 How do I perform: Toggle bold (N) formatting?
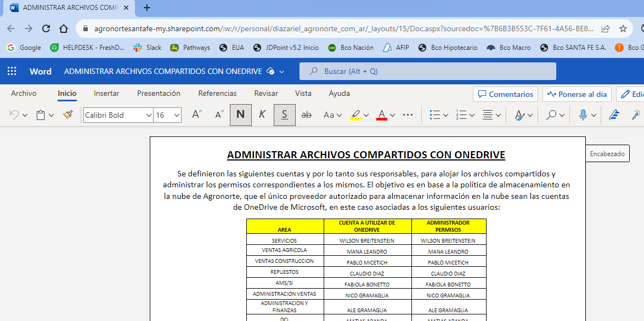(241, 115)
